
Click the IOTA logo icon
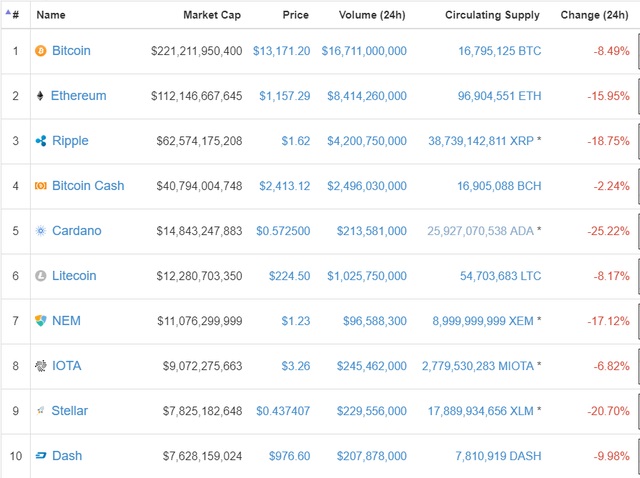click(x=41, y=366)
